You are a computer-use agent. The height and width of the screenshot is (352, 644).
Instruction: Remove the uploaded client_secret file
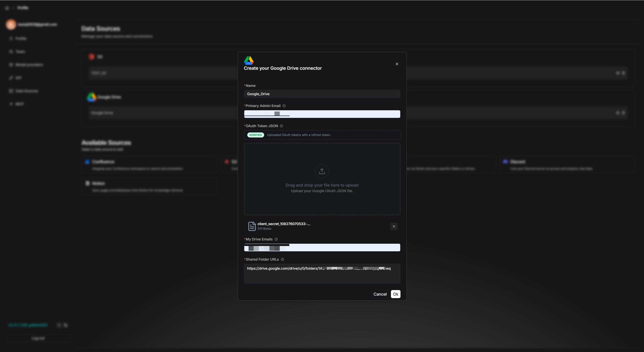[394, 226]
